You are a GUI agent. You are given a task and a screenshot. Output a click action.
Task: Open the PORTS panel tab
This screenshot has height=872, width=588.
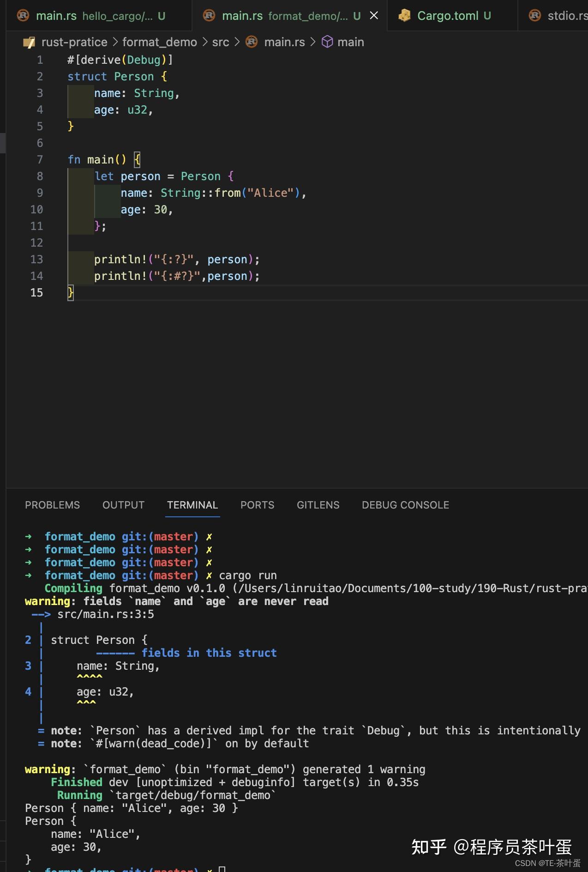coord(257,505)
